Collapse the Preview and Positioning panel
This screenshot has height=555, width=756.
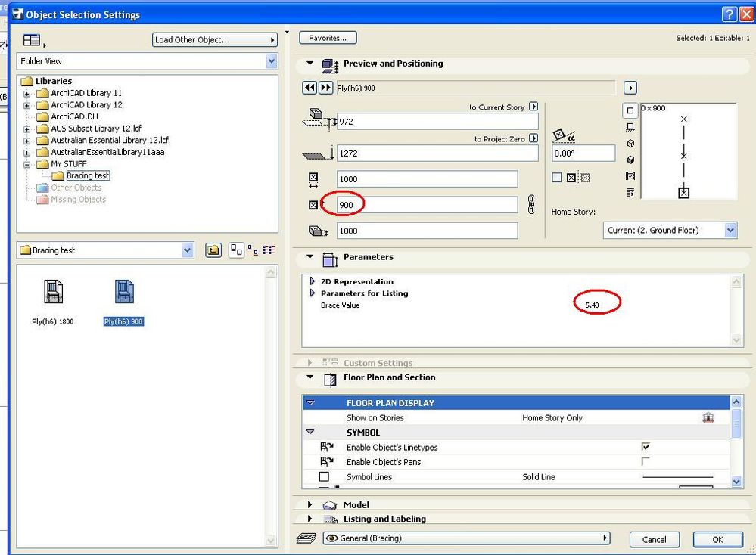click(310, 63)
